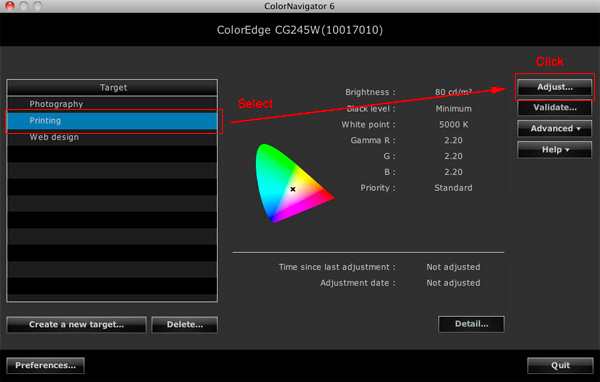Image resolution: width=600 pixels, height=382 pixels.
Task: Quit ColorNavigator
Action: pyautogui.click(x=560, y=366)
